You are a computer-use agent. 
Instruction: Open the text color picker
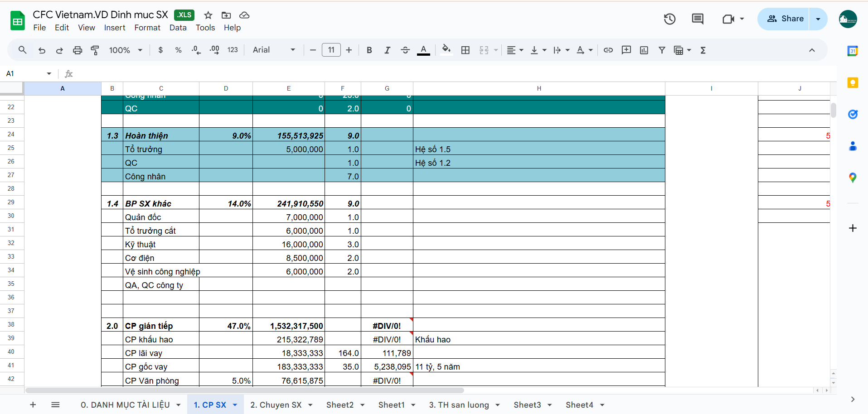423,50
